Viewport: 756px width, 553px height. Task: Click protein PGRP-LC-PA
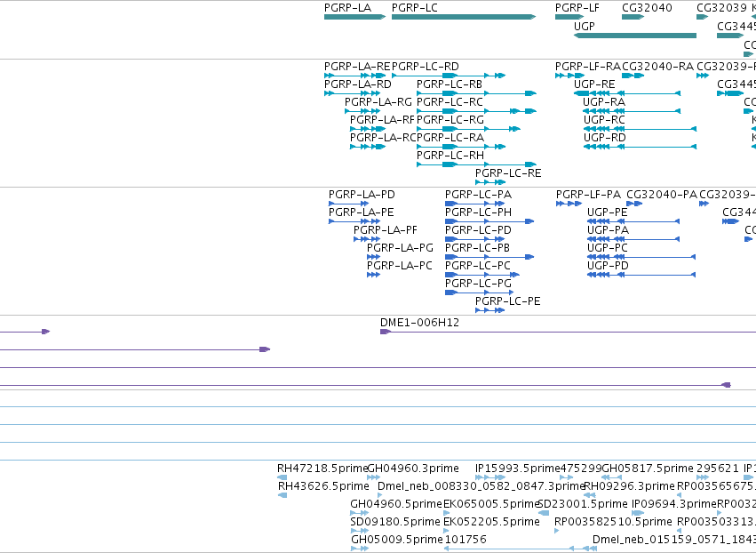[478, 195]
